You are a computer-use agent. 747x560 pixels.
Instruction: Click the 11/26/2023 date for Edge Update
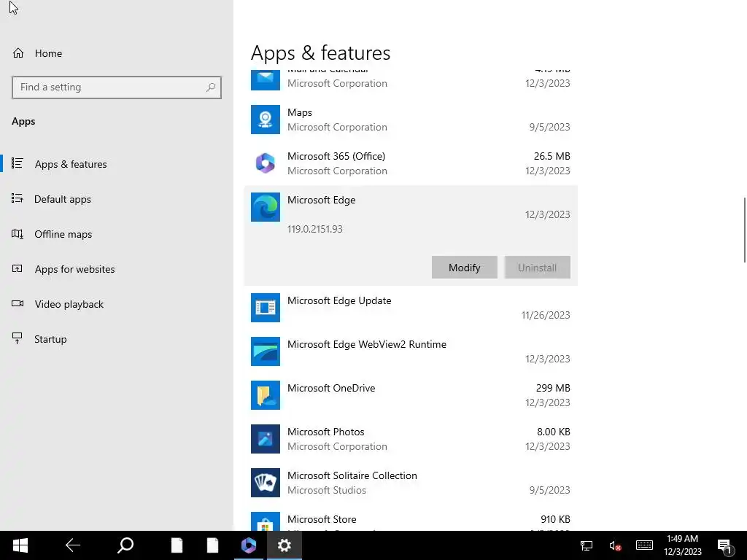tap(546, 315)
